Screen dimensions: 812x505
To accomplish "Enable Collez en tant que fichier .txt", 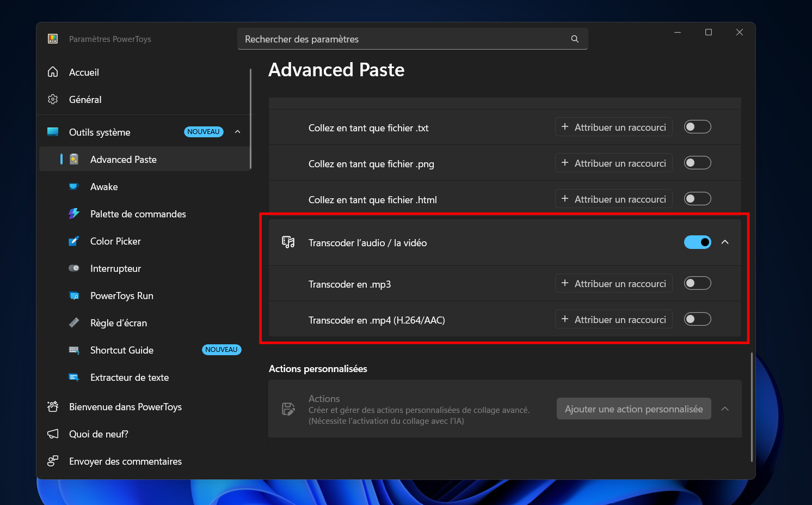I will click(x=698, y=127).
